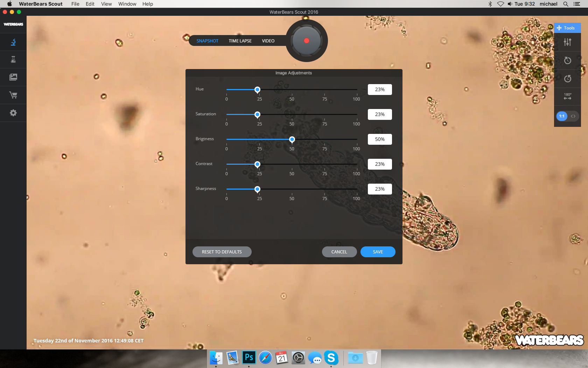Click the SAVE button
Viewport: 588px width, 368px height.
click(x=378, y=252)
